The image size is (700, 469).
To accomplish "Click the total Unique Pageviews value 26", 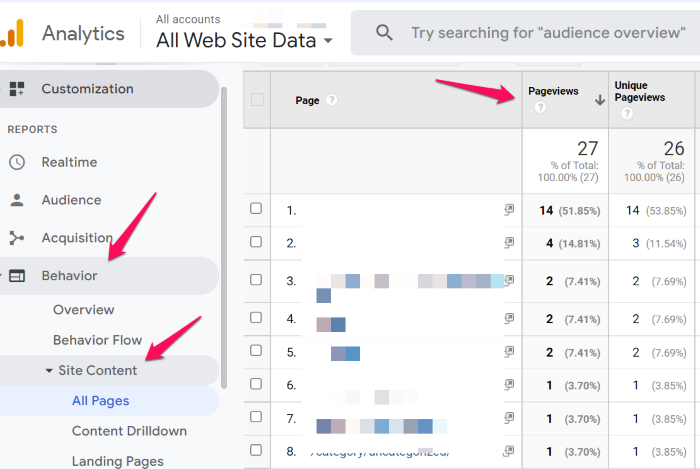I will (674, 148).
